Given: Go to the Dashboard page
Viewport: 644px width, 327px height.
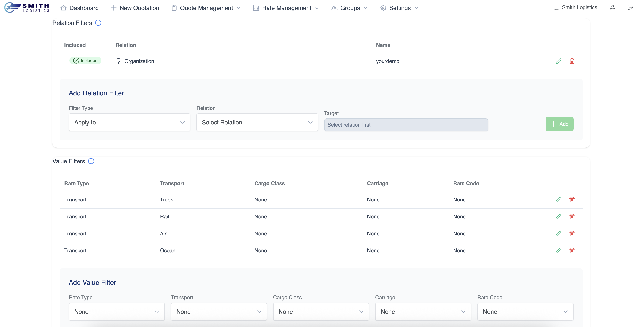Looking at the screenshot, I should pos(80,8).
